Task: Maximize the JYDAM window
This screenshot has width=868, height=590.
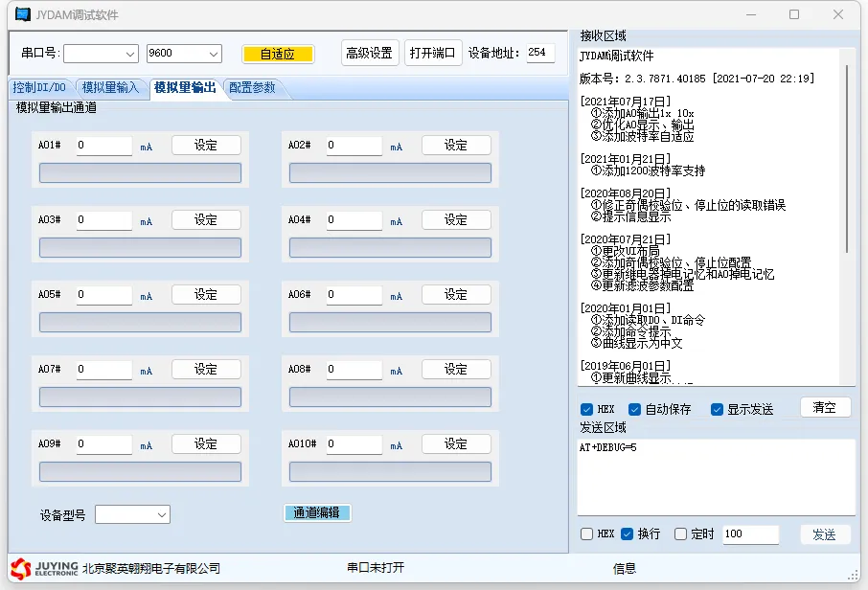Action: coord(794,14)
